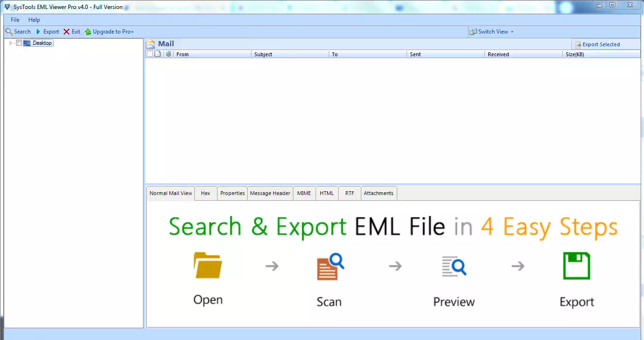Click the Export arrow icon in toolbar

38,32
